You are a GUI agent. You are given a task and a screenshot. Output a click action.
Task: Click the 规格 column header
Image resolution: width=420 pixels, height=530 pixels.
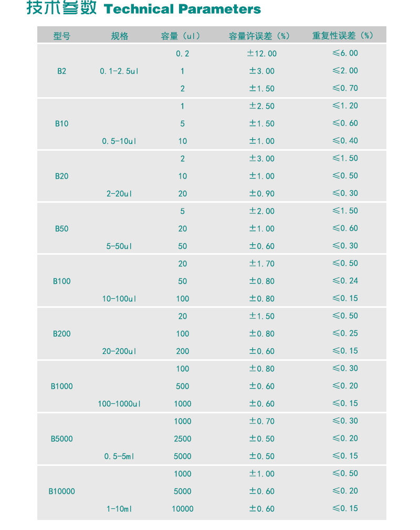[x=119, y=36]
